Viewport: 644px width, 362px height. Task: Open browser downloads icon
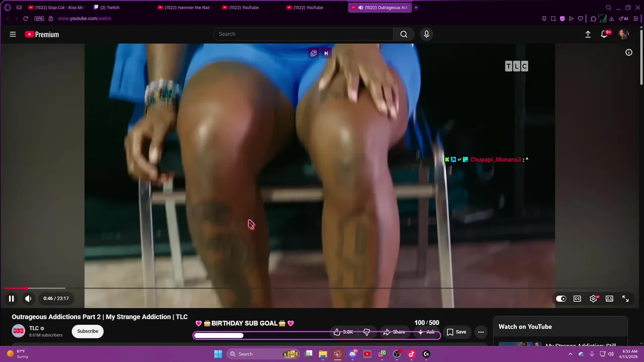click(x=611, y=19)
